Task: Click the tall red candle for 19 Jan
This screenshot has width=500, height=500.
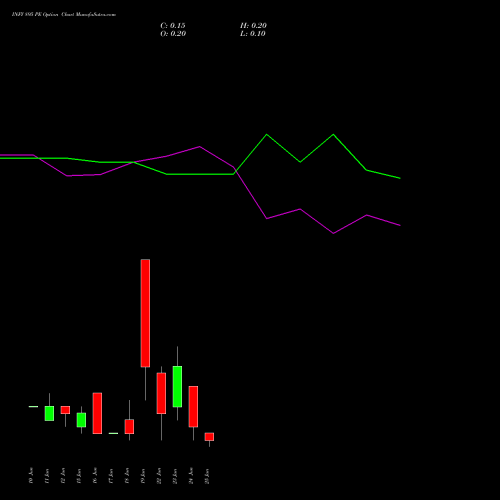Action: (x=145, y=313)
